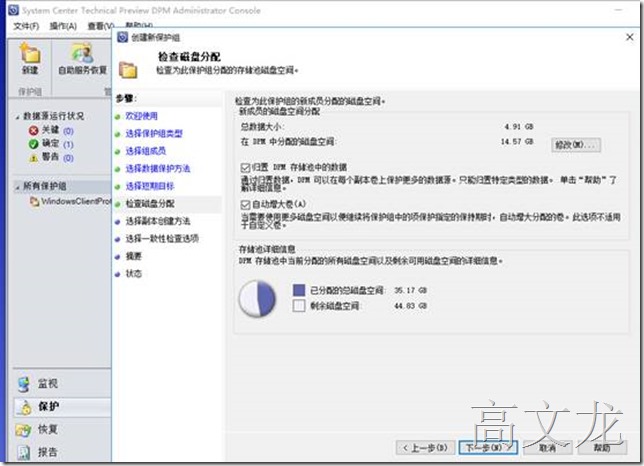The height and width of the screenshot is (466, 644).
Task: Click the 警告 (0) count link
Action: point(68,158)
